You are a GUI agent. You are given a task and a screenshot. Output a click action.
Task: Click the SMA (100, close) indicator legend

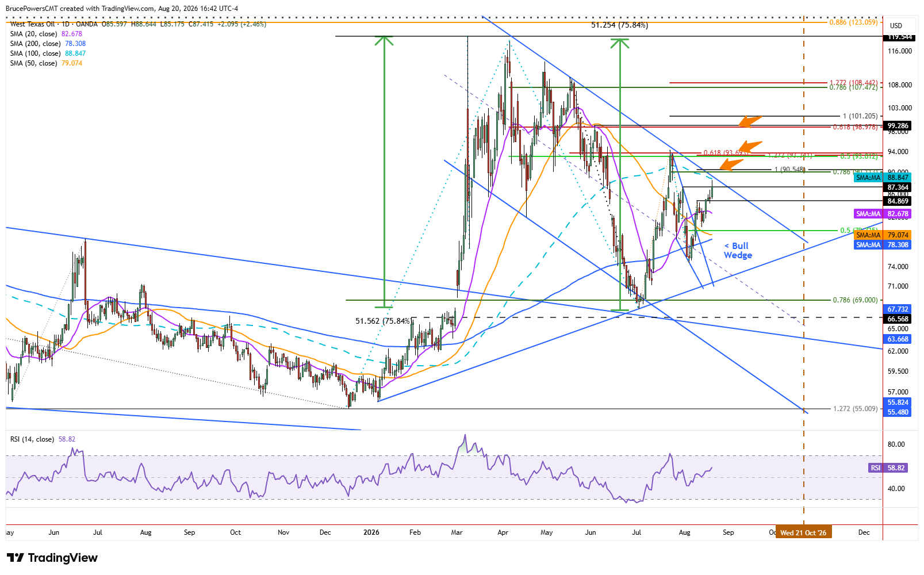(x=48, y=53)
